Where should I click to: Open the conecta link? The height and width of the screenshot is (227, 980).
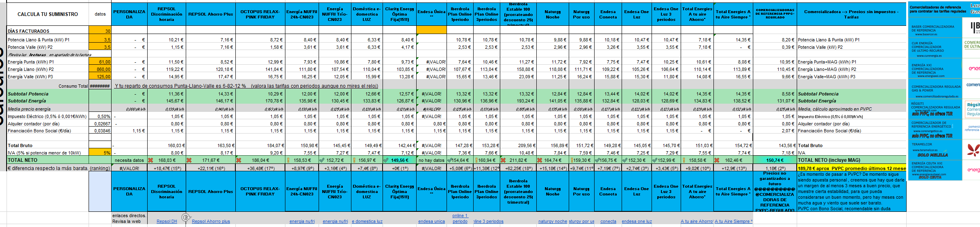pyautogui.click(x=608, y=221)
